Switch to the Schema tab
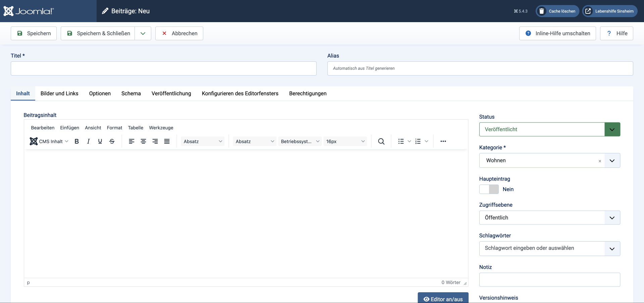This screenshot has width=644, height=303. (131, 93)
